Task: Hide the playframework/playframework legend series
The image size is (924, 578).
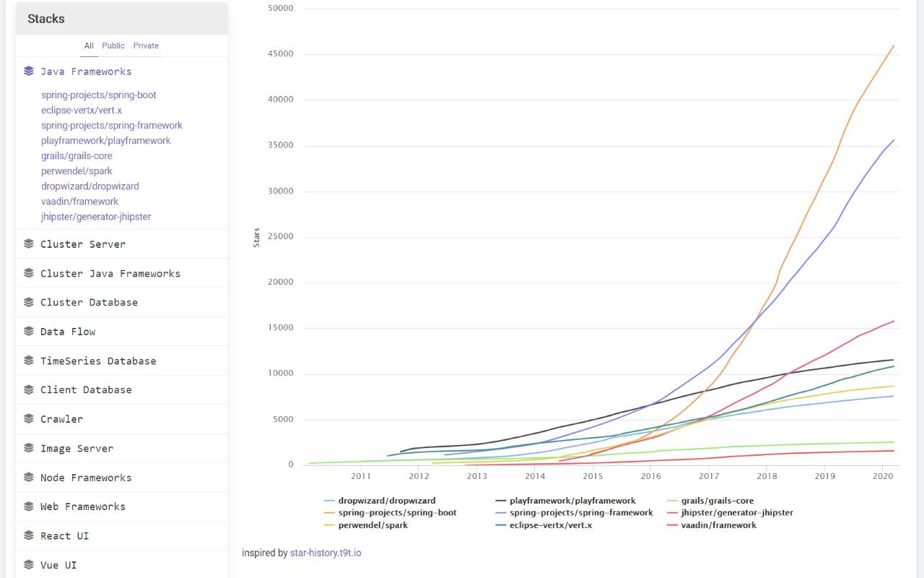Action: click(x=572, y=501)
